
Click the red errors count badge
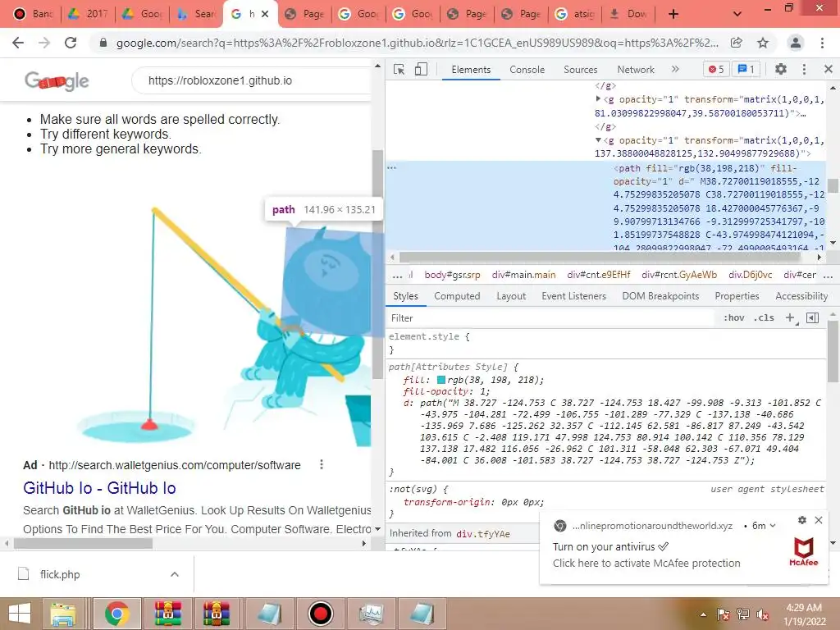tap(715, 69)
